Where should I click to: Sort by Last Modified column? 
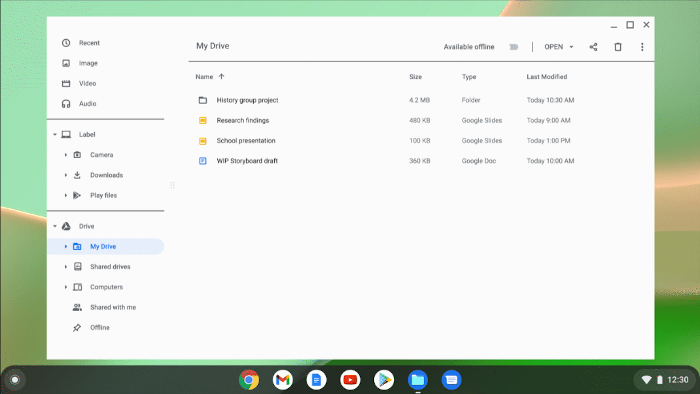pos(547,77)
